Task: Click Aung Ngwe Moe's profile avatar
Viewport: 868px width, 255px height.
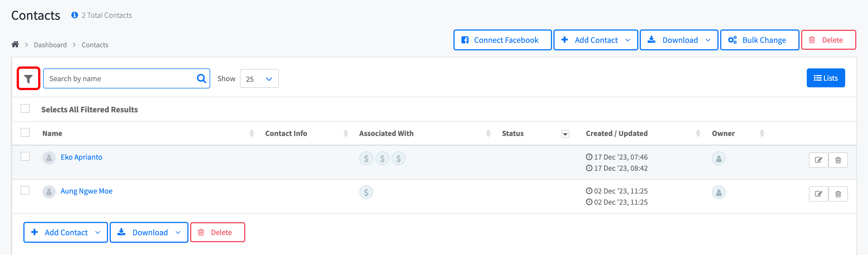Action: pos(49,192)
